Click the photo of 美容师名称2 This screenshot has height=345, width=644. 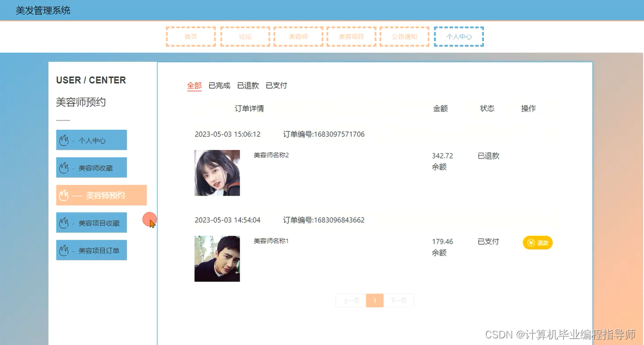[x=217, y=172]
